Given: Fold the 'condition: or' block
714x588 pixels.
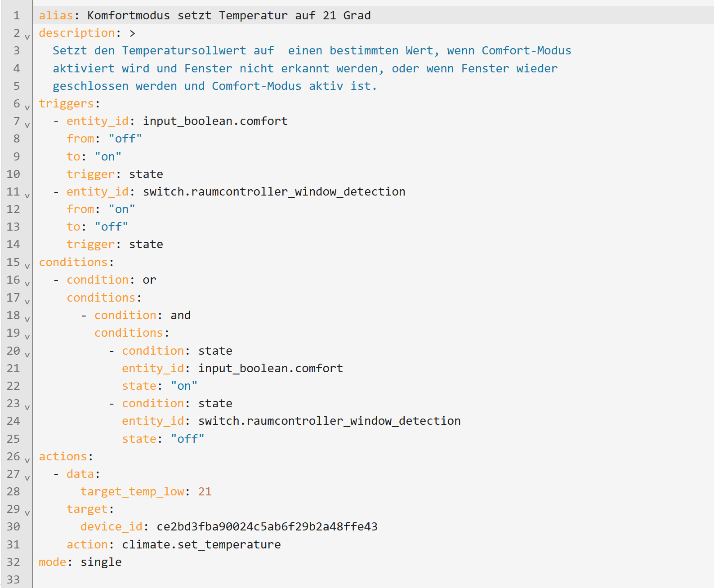Looking at the screenshot, I should coord(27,284).
